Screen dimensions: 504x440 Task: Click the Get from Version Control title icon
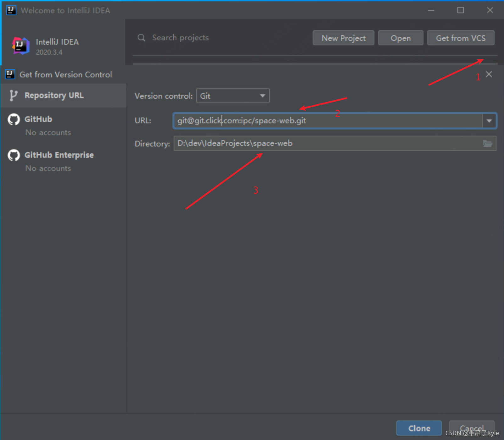(x=10, y=74)
